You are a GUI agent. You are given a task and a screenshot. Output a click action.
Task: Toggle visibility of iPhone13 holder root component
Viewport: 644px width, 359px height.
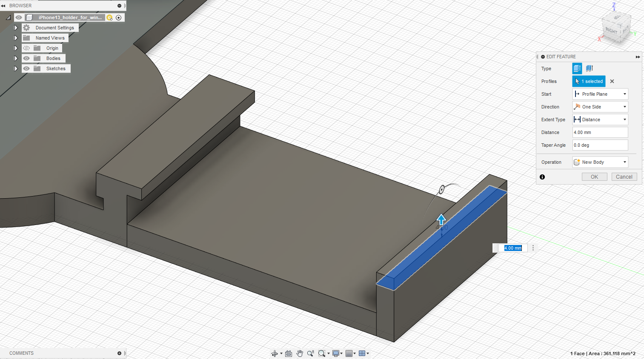pyautogui.click(x=19, y=17)
